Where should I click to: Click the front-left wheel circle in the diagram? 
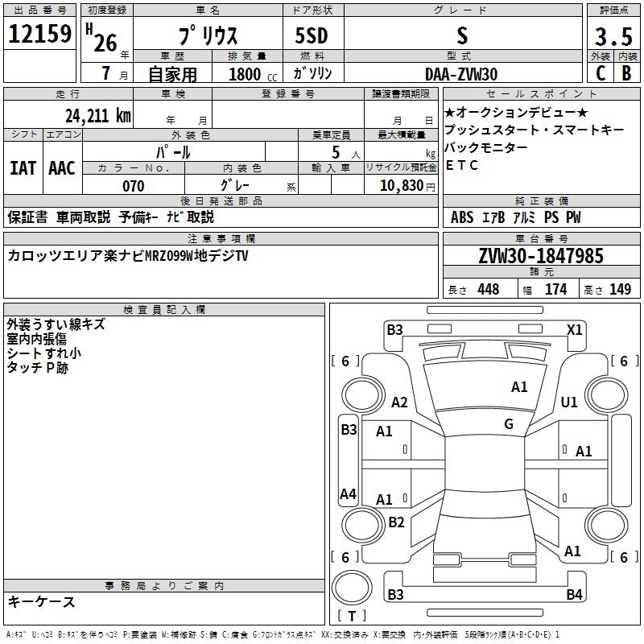(x=363, y=394)
